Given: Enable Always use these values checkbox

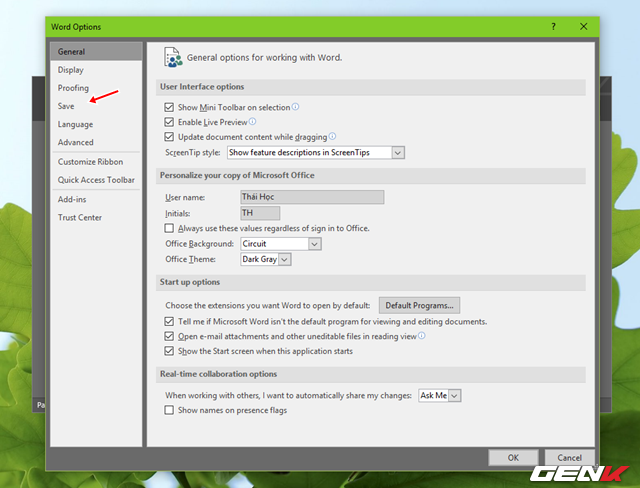Looking at the screenshot, I should [x=169, y=228].
